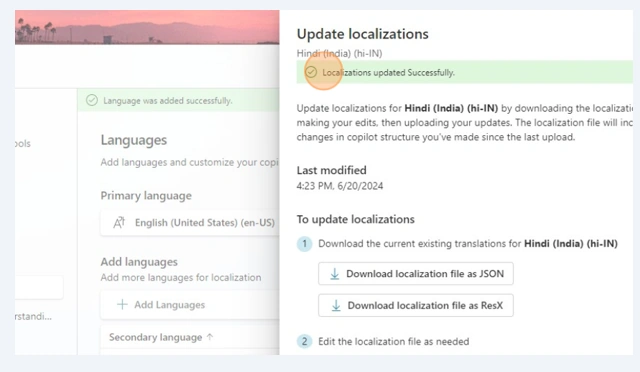Click the 'Last modified' label
Image resolution: width=640 pixels, height=372 pixels.
tap(331, 170)
